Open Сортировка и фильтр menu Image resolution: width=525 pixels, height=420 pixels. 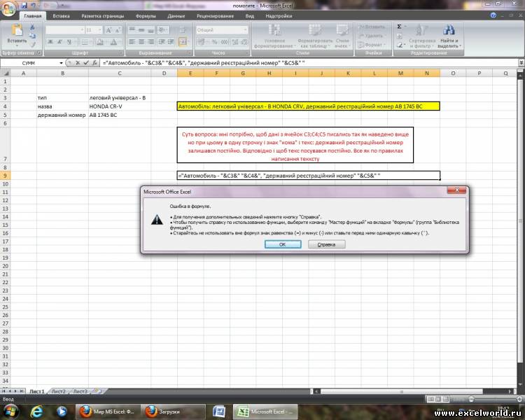[x=421, y=36]
